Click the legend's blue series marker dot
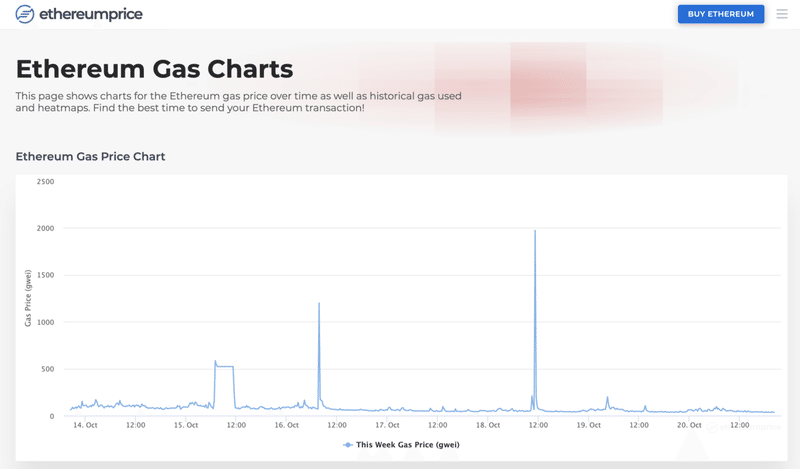Viewport: 800px width, 469px height. click(x=348, y=445)
